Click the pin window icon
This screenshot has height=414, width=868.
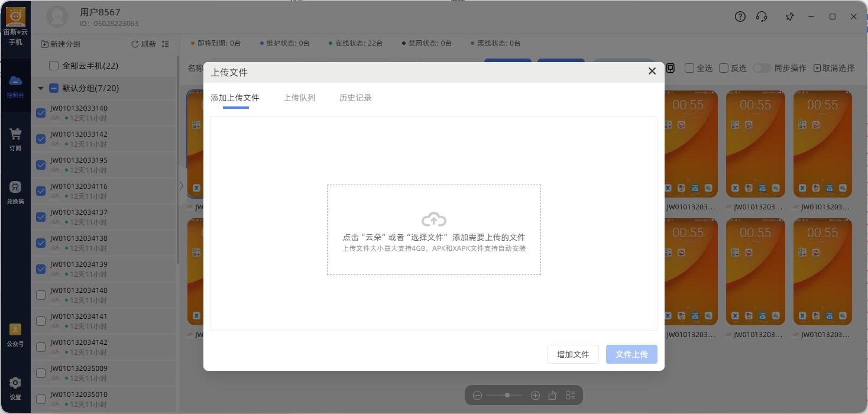pyautogui.click(x=790, y=17)
